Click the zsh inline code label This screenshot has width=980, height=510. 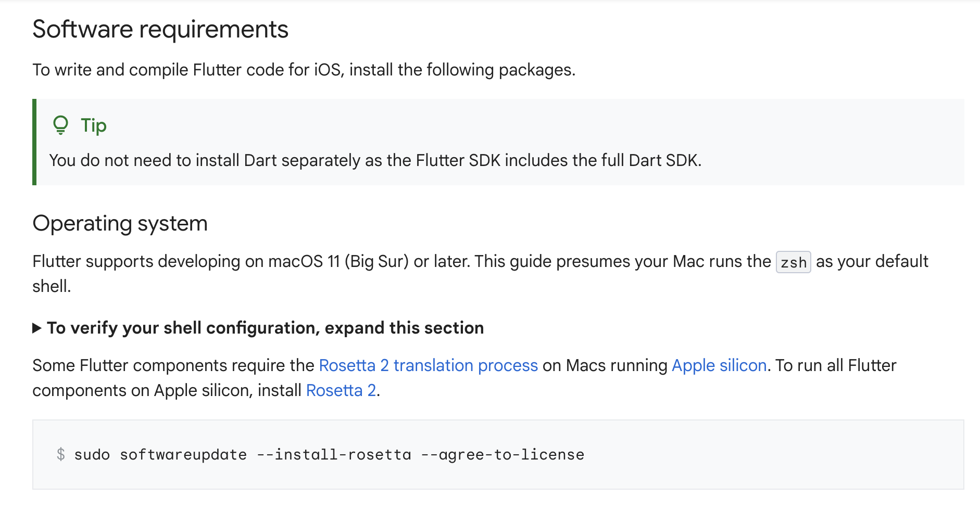coord(793,262)
